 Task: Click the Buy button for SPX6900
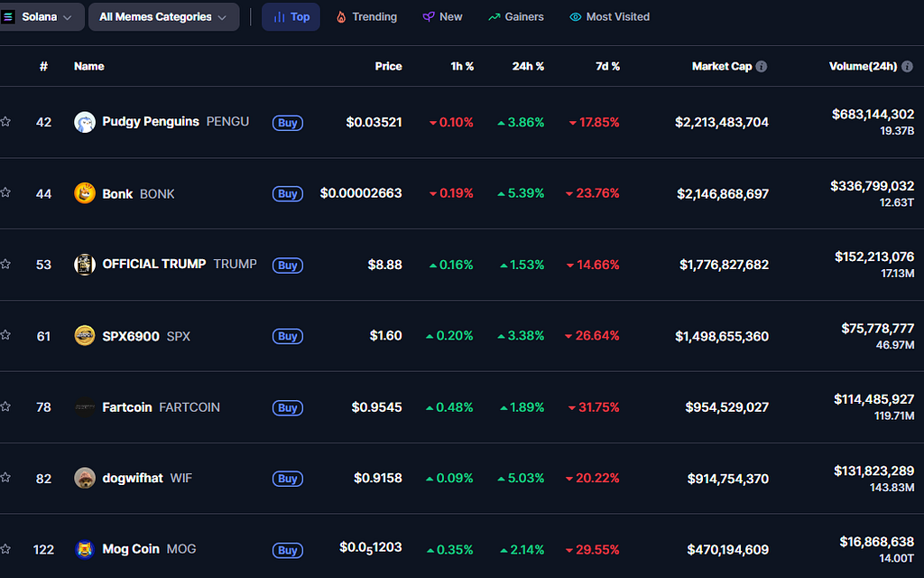(x=288, y=336)
